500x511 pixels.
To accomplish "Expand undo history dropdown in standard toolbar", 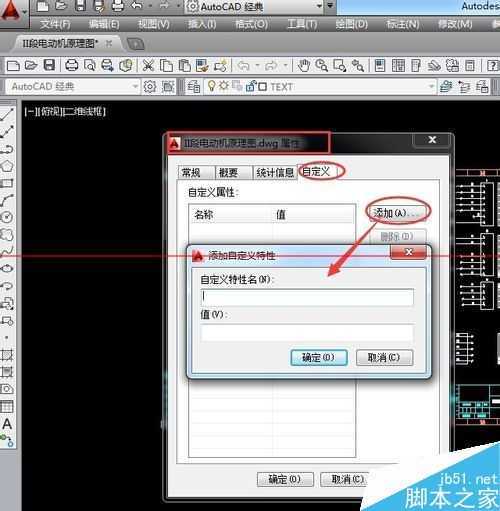I will coord(257,66).
